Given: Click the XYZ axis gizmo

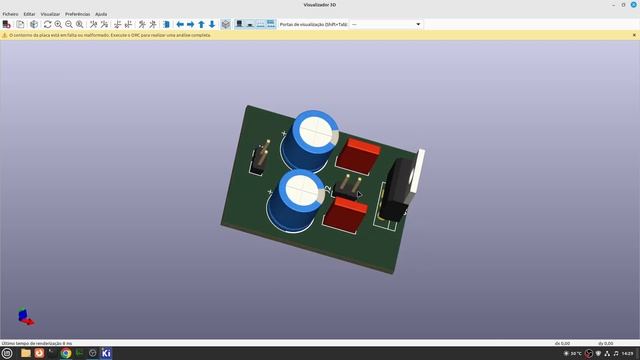Looking at the screenshot, I should point(26,316).
